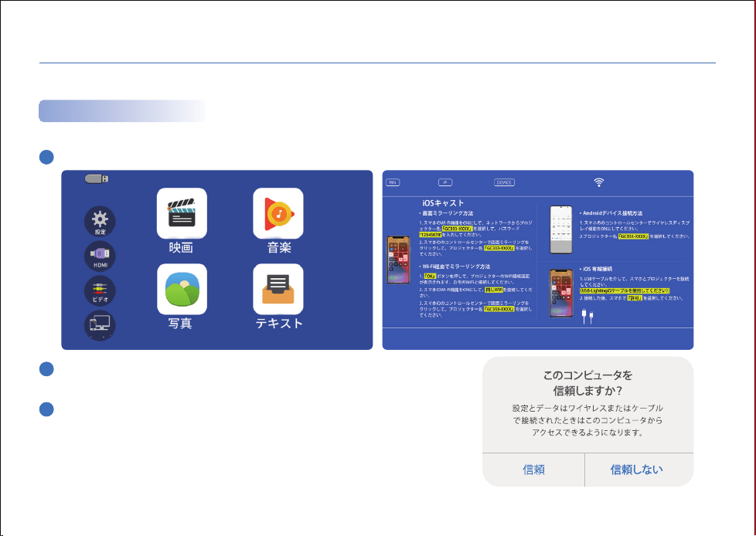Click the iOS 有線接続 heading
The width and height of the screenshot is (756, 536).
[x=596, y=270]
